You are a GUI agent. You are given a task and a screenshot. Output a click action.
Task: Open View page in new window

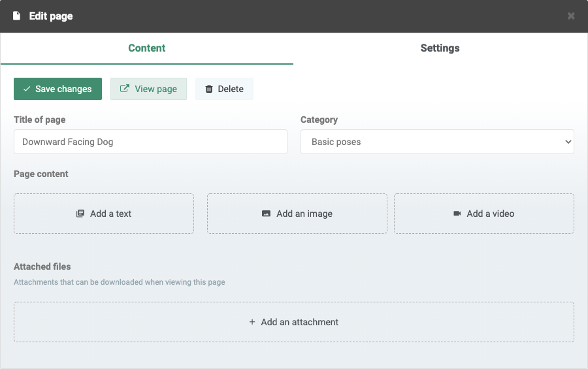[x=148, y=89]
